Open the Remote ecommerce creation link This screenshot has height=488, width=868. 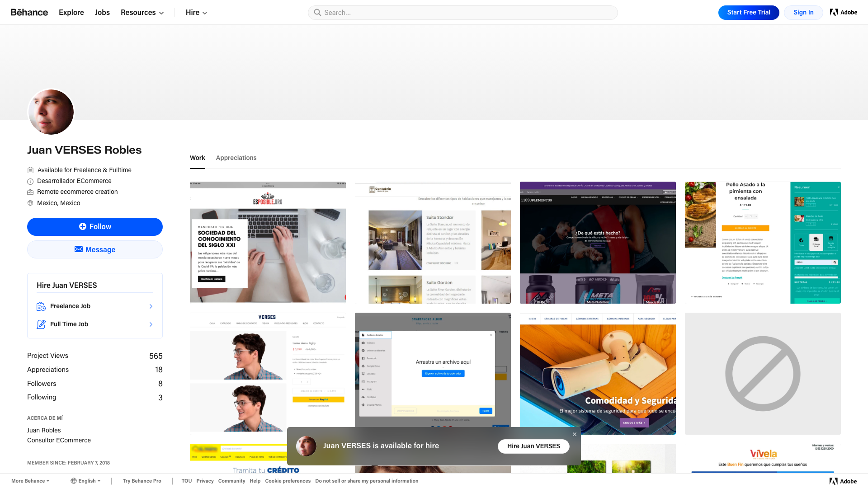click(77, 192)
